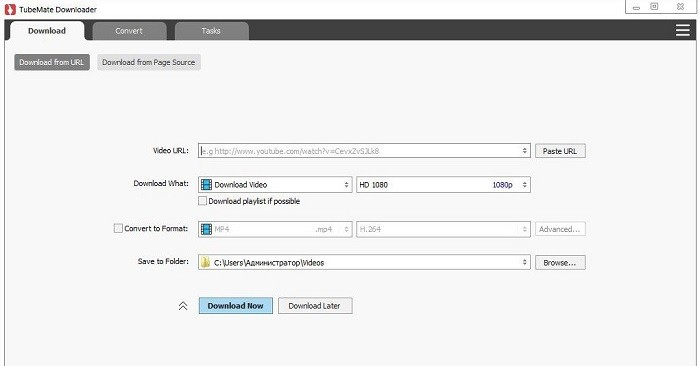Click the film icon beside Download Video

[206, 184]
